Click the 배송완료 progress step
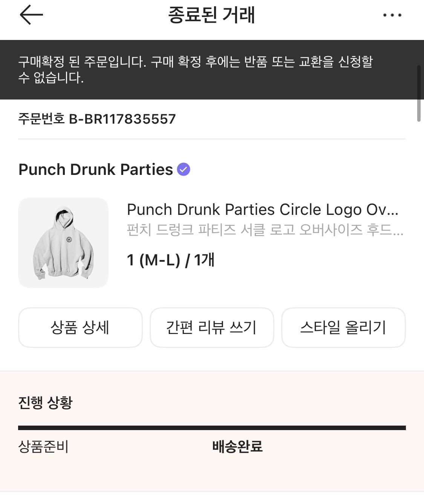The image size is (424, 504). coord(237,447)
